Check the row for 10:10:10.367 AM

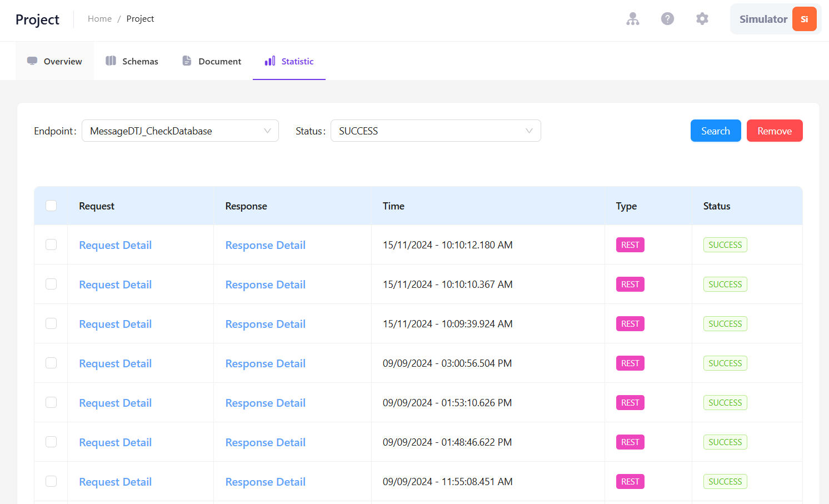(x=51, y=284)
